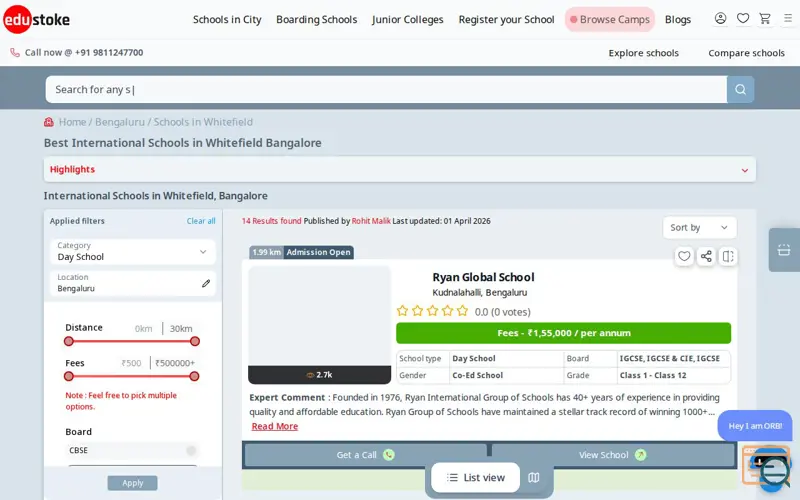Open the user account icon
This screenshot has height=500, width=800.
(x=720, y=19)
